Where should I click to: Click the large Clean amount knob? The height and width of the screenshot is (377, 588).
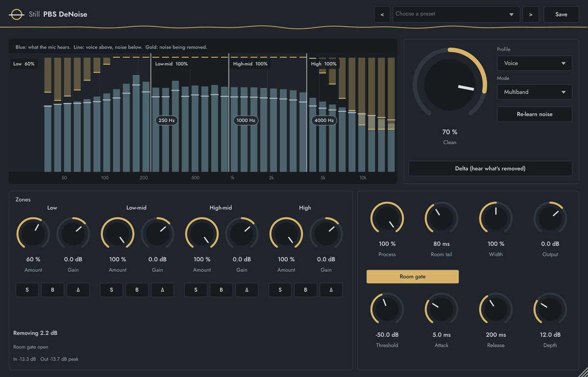click(450, 84)
